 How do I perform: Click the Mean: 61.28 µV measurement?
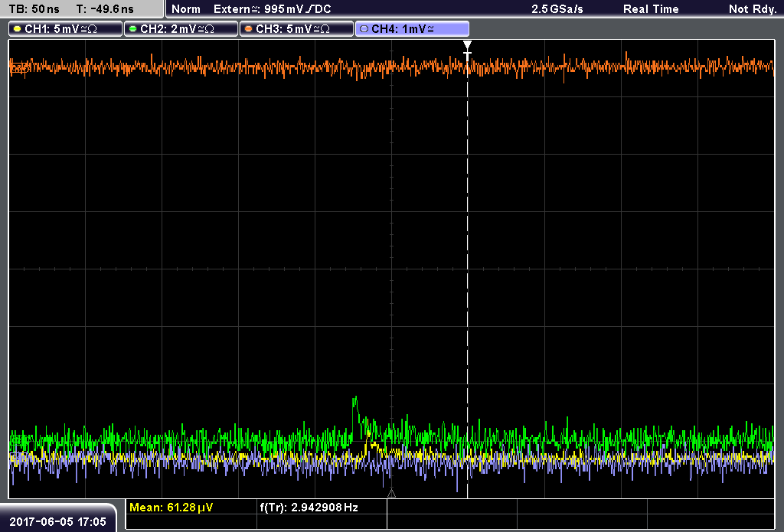pos(171,508)
